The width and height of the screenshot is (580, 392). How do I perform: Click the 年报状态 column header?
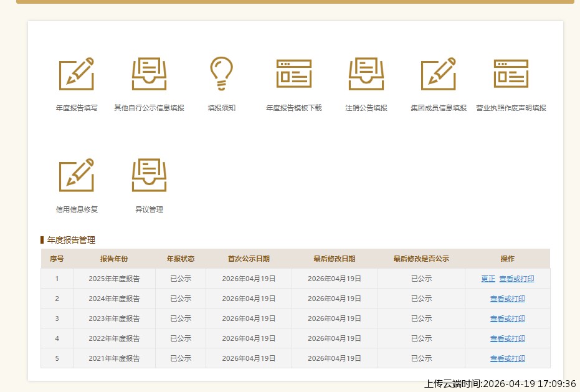[181, 259]
